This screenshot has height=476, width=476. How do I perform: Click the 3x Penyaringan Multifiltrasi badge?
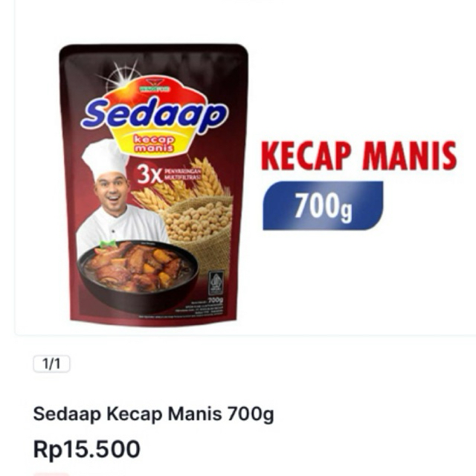click(168, 176)
